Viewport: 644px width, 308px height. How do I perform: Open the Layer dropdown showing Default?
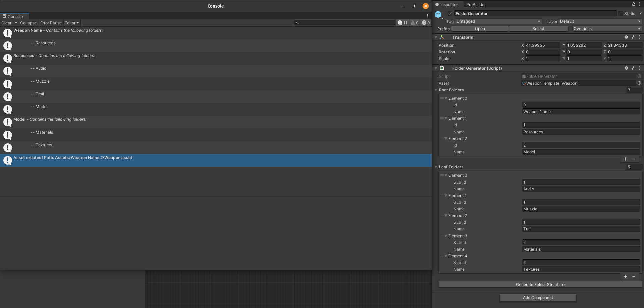600,21
